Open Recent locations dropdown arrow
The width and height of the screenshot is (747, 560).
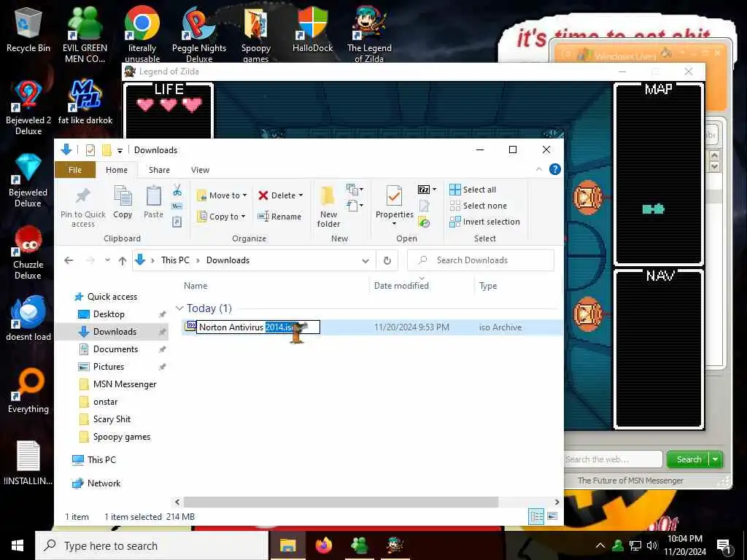(108, 260)
